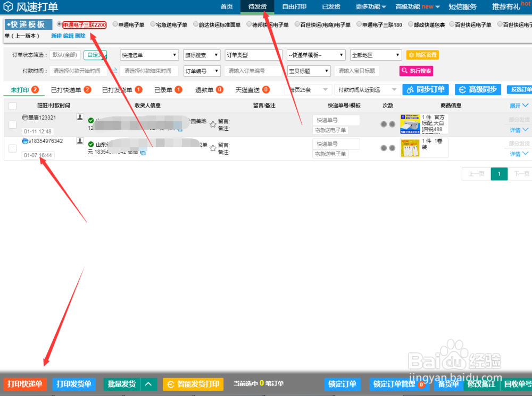532x396 pixels.
Task: Expand 详情 for the 墨眉123321 order
Action: coord(518,130)
